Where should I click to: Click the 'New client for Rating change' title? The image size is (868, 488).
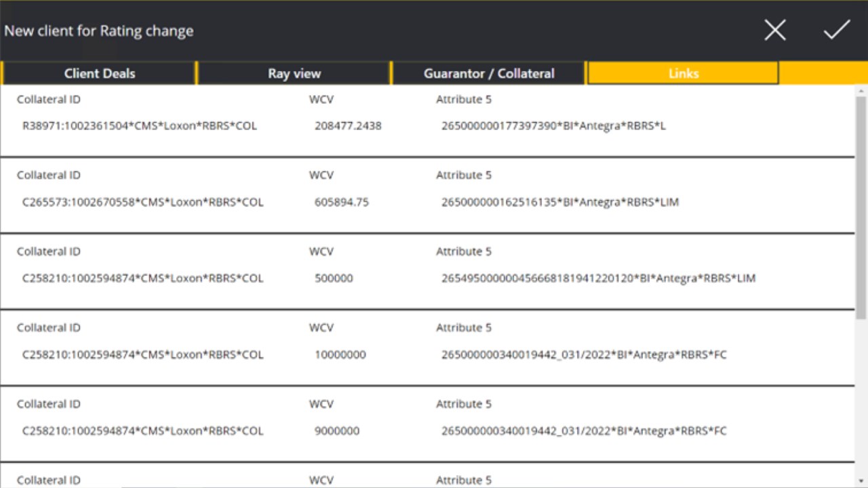[x=99, y=30]
